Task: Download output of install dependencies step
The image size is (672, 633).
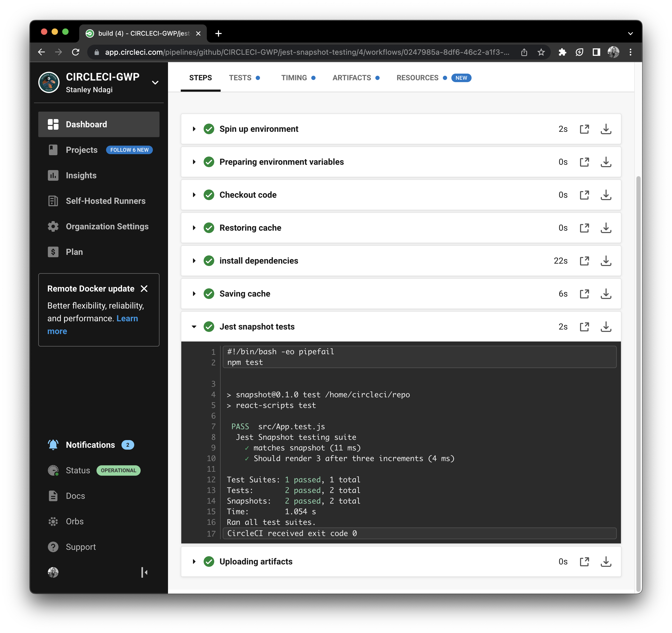Action: 606,261
